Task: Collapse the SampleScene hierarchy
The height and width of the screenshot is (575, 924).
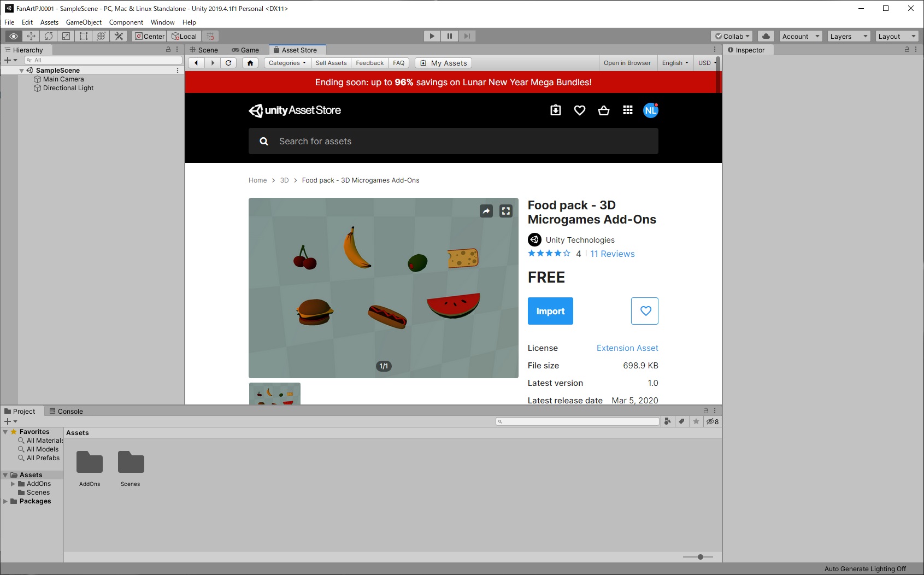Action: 21,71
